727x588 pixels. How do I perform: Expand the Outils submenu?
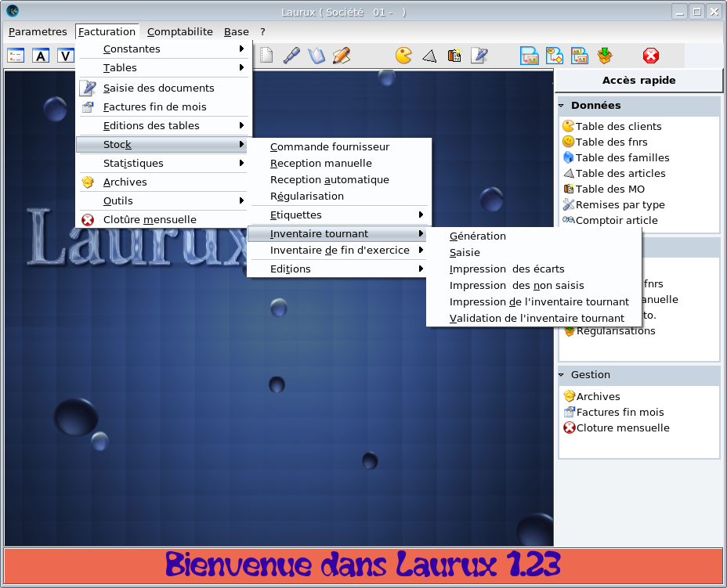coord(163,200)
